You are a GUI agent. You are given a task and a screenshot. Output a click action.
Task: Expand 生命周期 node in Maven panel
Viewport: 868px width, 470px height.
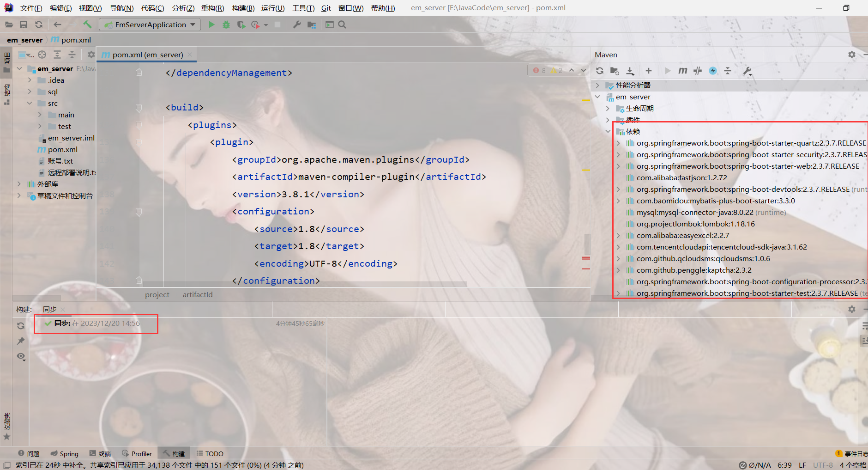[608, 109]
